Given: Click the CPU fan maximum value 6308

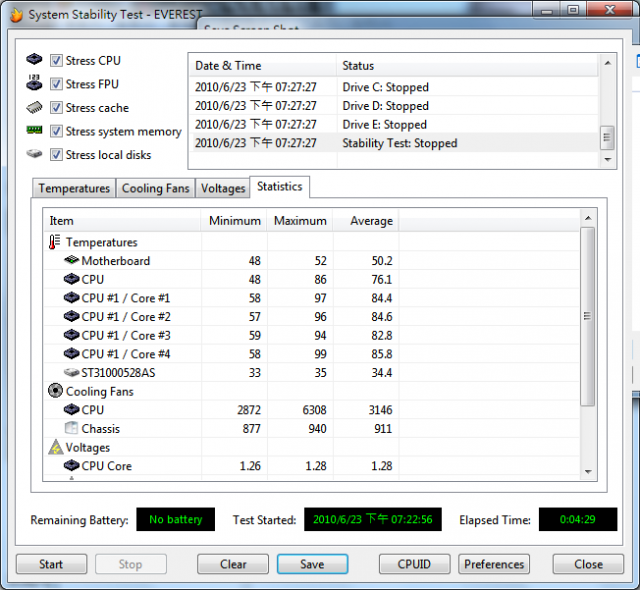Looking at the screenshot, I should click(x=314, y=410).
